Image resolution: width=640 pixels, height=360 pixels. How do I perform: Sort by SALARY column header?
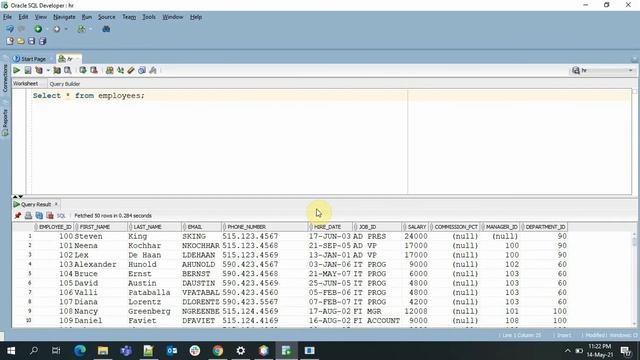[416, 227]
